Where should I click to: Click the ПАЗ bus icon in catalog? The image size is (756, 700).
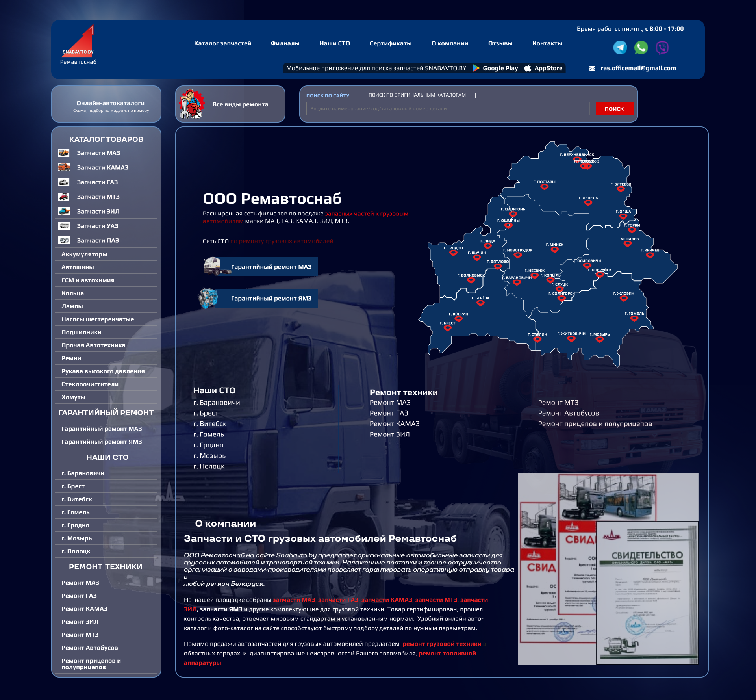tap(64, 240)
